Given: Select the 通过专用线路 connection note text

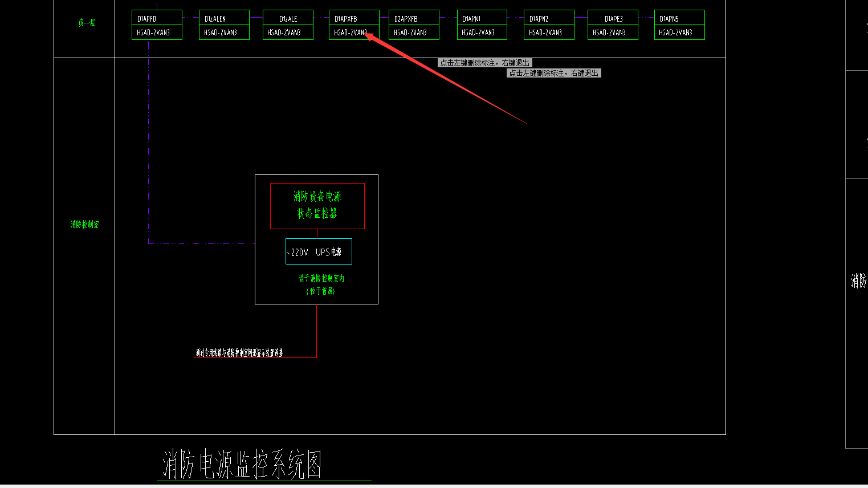Looking at the screenshot, I should click(239, 353).
